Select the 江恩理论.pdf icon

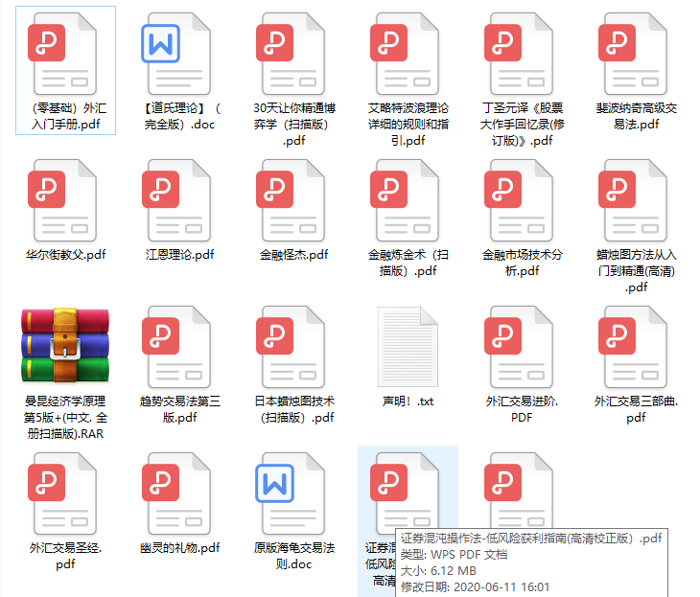(x=176, y=200)
